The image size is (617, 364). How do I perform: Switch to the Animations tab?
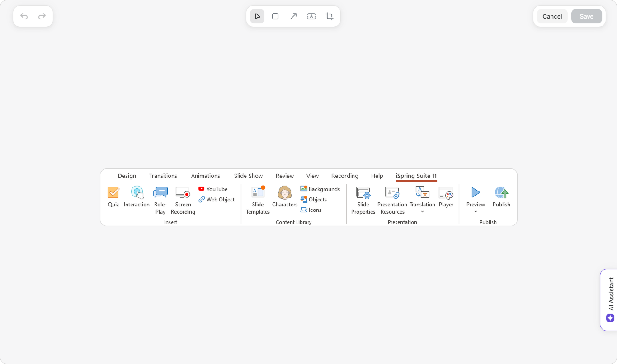206,176
